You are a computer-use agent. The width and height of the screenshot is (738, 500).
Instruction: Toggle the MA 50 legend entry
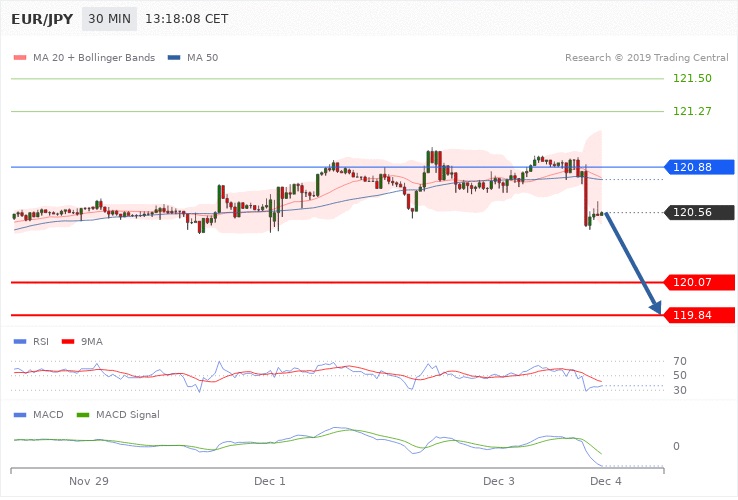tap(194, 58)
